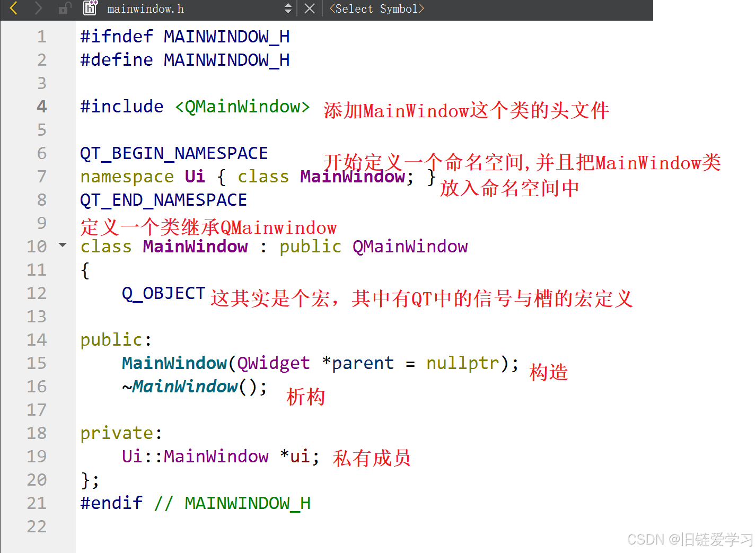Open the Select Symbol dropdown

[x=377, y=8]
